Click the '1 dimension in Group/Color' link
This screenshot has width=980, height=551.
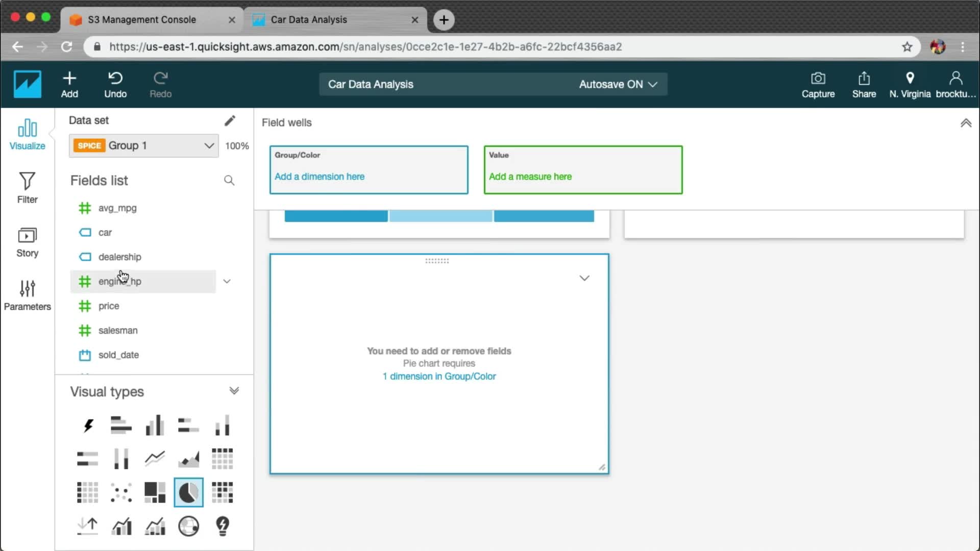click(439, 376)
